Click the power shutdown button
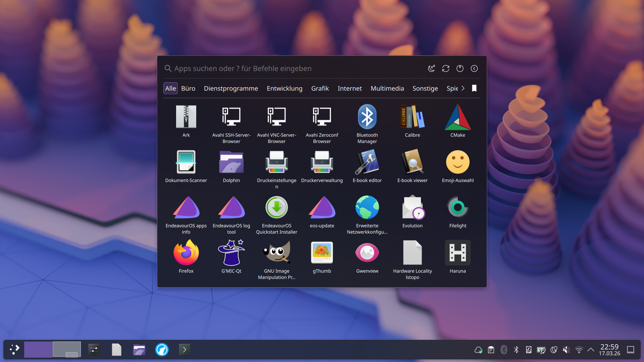 click(460, 68)
